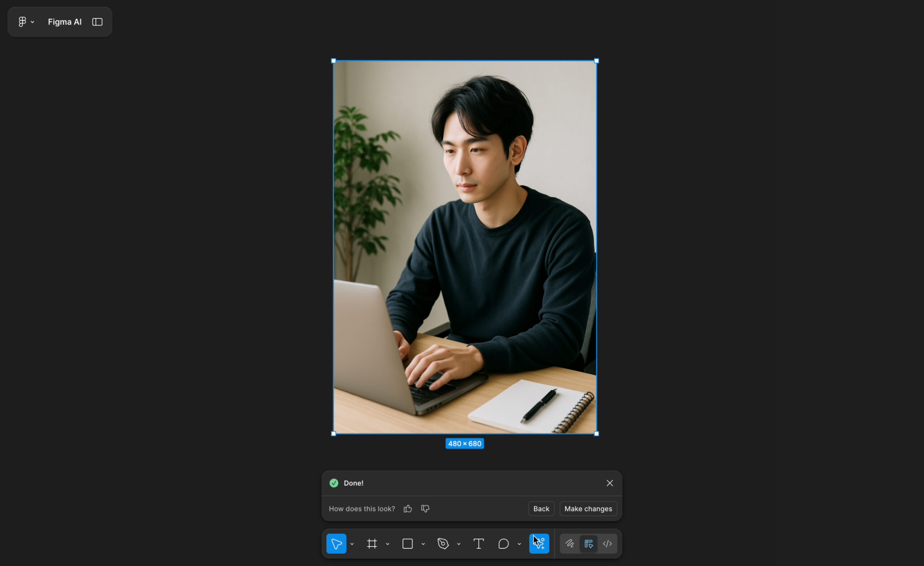Give thumbs up feedback
The width and height of the screenshot is (924, 566).
[408, 509]
